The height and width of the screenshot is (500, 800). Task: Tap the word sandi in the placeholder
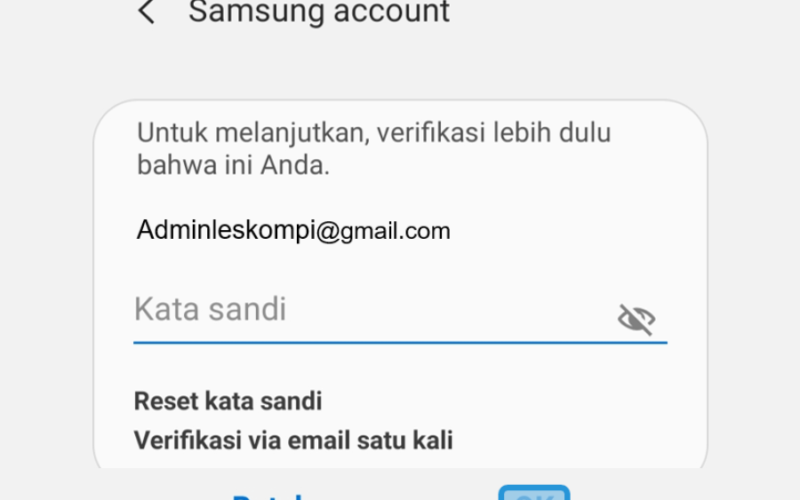coord(247,309)
